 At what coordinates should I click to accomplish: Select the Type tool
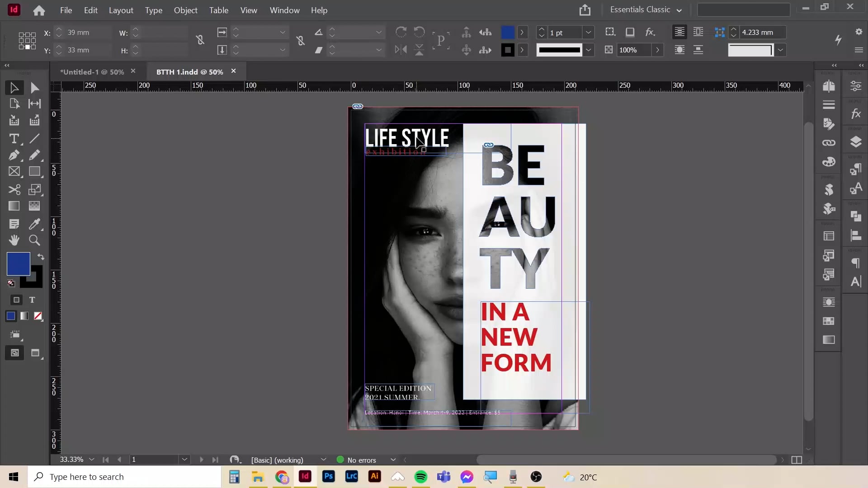click(x=14, y=139)
